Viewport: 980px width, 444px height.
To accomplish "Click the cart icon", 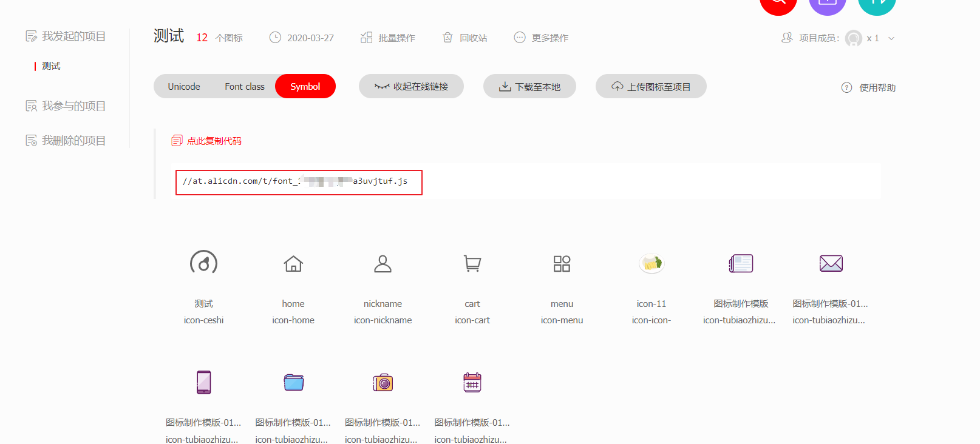I will (x=472, y=263).
